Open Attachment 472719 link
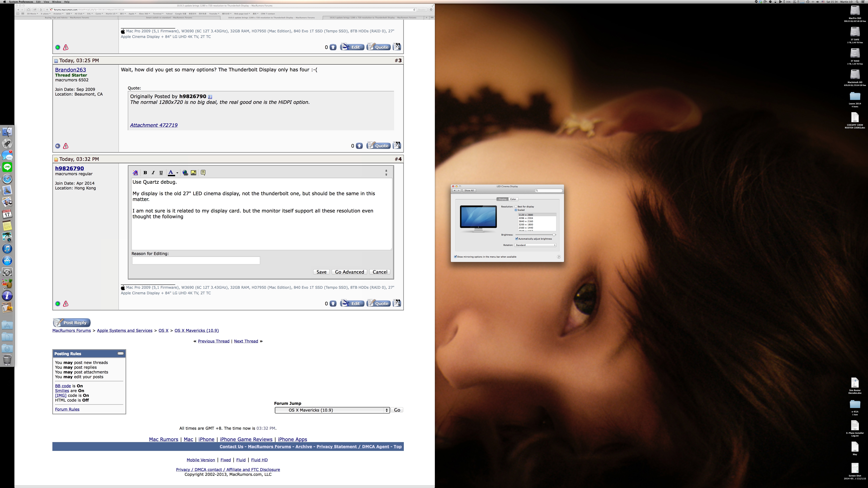 (x=154, y=125)
